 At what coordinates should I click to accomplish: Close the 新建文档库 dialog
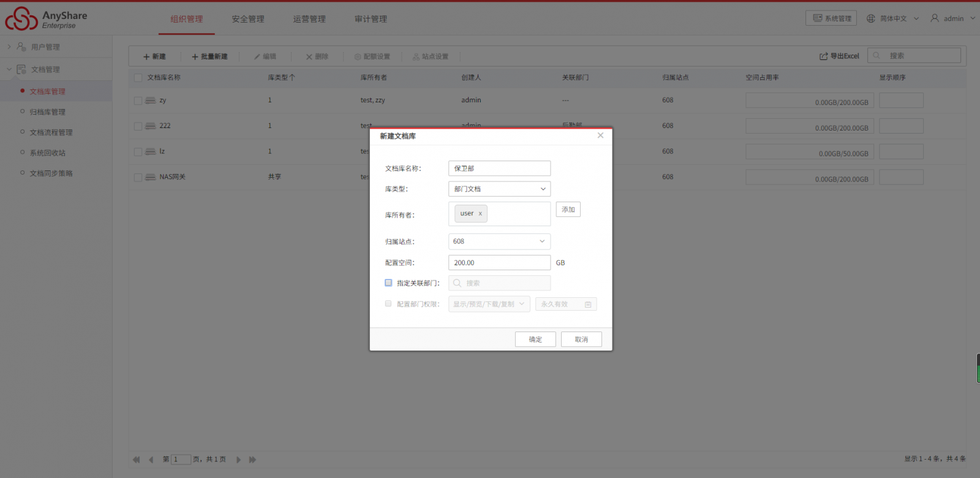point(600,135)
